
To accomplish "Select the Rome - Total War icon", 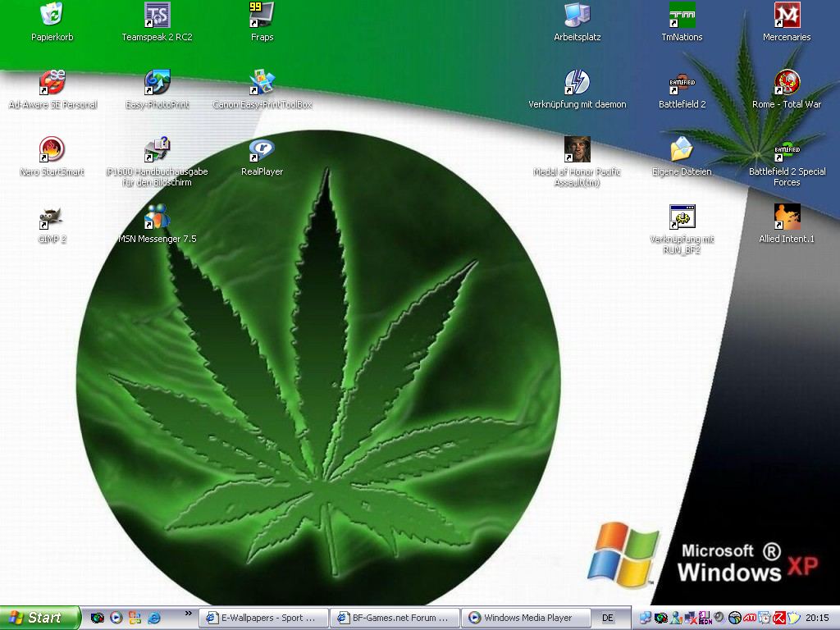I will [787, 90].
